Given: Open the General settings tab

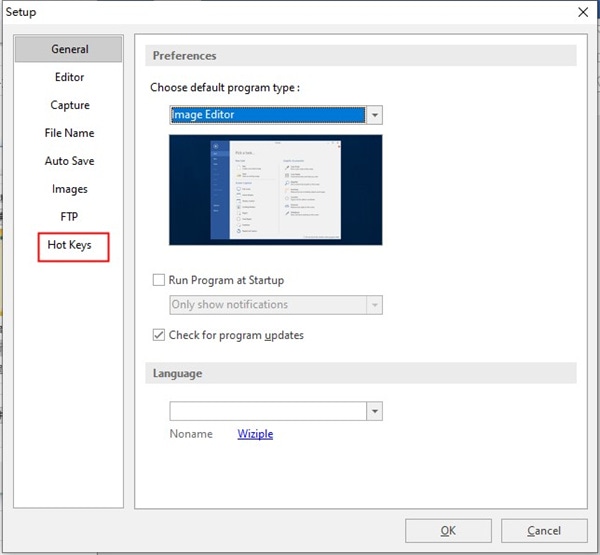Looking at the screenshot, I should click(69, 49).
